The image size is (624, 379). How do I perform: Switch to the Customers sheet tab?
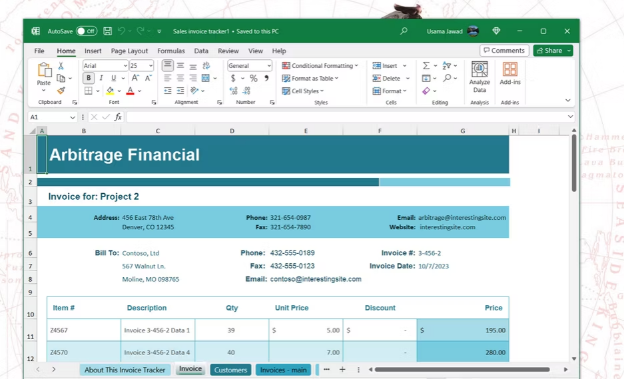(230, 370)
